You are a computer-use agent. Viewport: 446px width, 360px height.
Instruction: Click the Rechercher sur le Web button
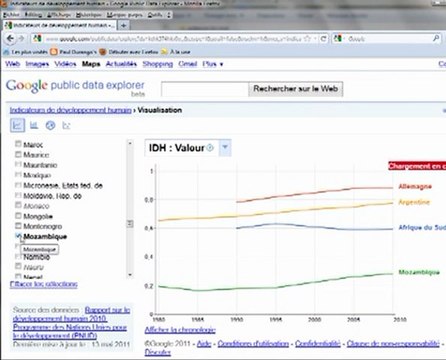296,89
